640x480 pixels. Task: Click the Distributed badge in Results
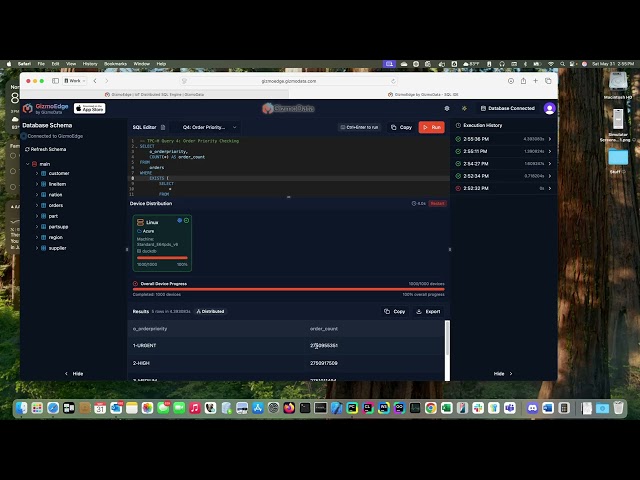[211, 311]
